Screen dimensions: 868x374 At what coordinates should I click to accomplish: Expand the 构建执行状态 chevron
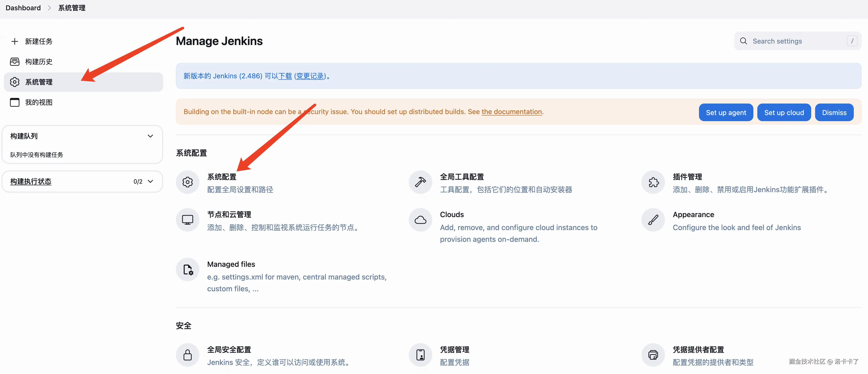pos(150,181)
